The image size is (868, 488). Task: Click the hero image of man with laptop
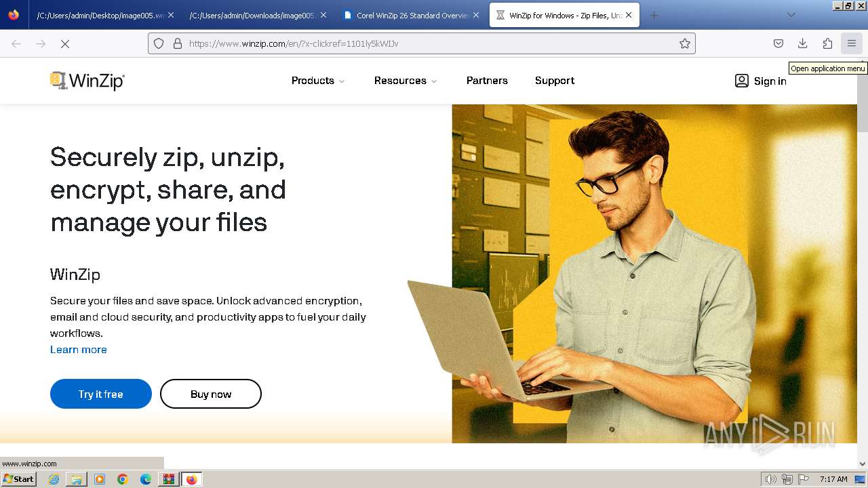pos(632,274)
